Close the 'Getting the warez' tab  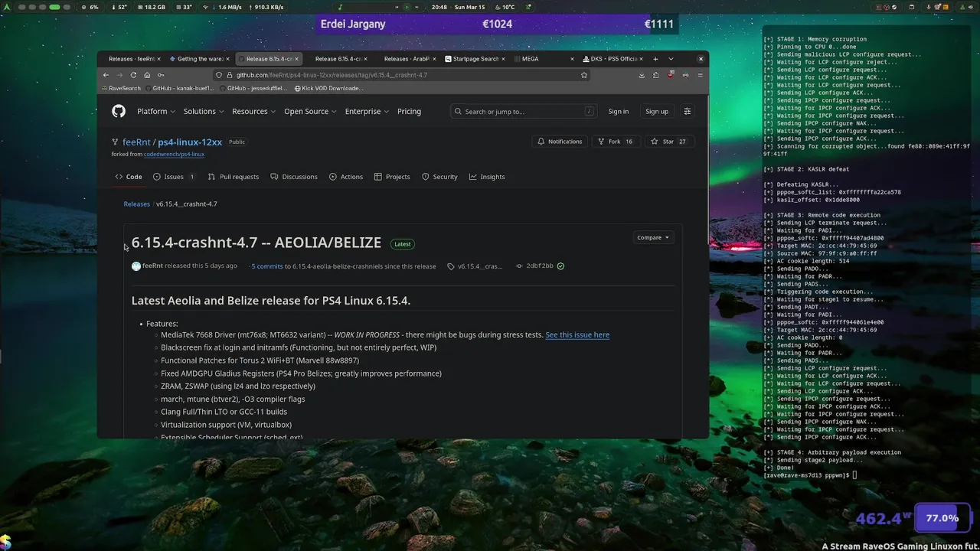(x=227, y=59)
